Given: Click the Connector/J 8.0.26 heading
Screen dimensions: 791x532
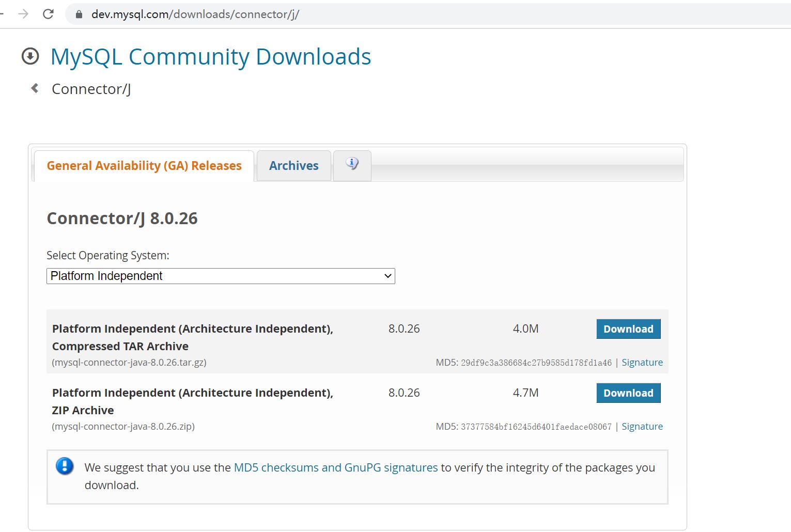Looking at the screenshot, I should (122, 218).
